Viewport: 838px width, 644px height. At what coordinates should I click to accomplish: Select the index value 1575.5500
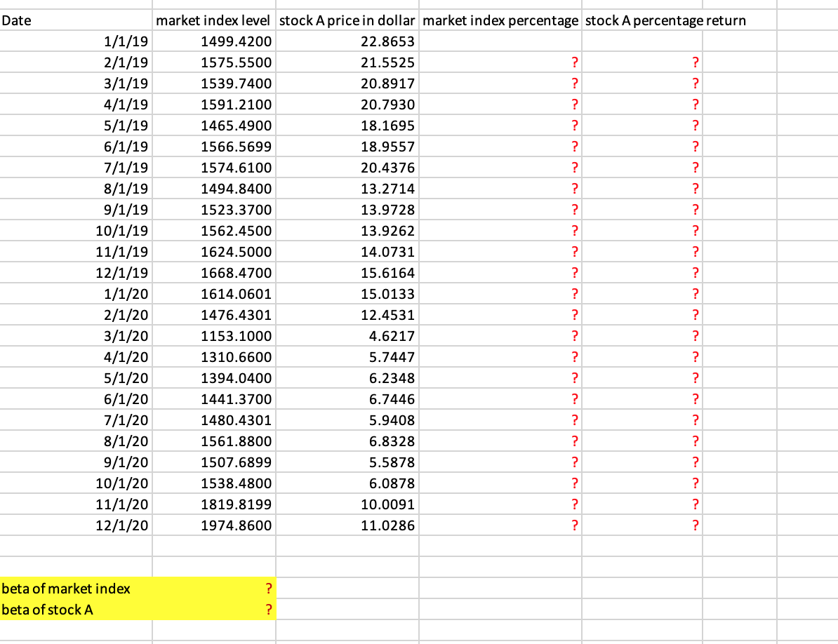pyautogui.click(x=214, y=62)
